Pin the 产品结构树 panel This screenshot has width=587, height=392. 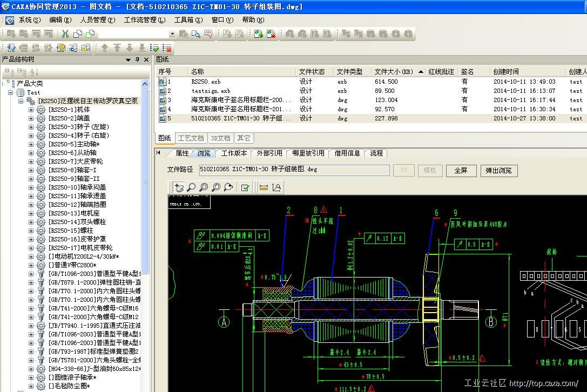(x=137, y=59)
